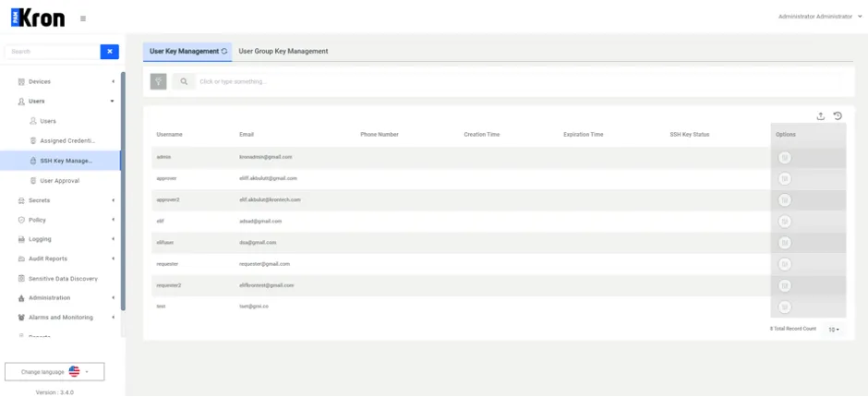Open the Change language dropdown
868x397 pixels.
point(54,371)
